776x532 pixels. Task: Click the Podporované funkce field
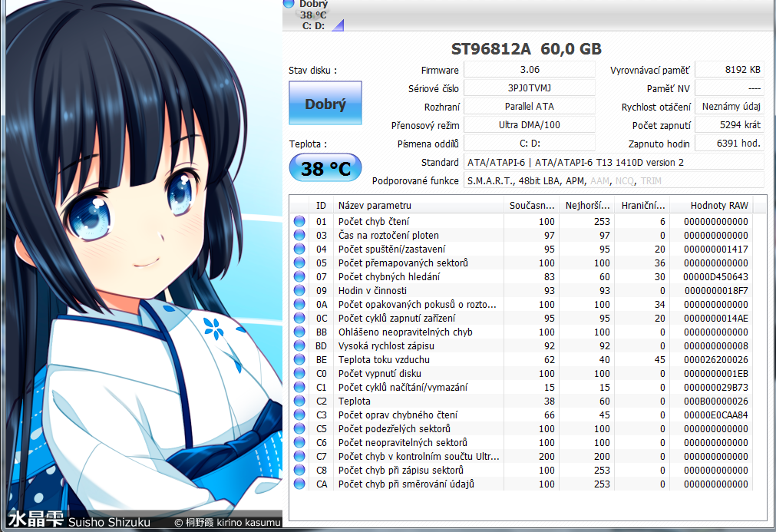click(614, 180)
